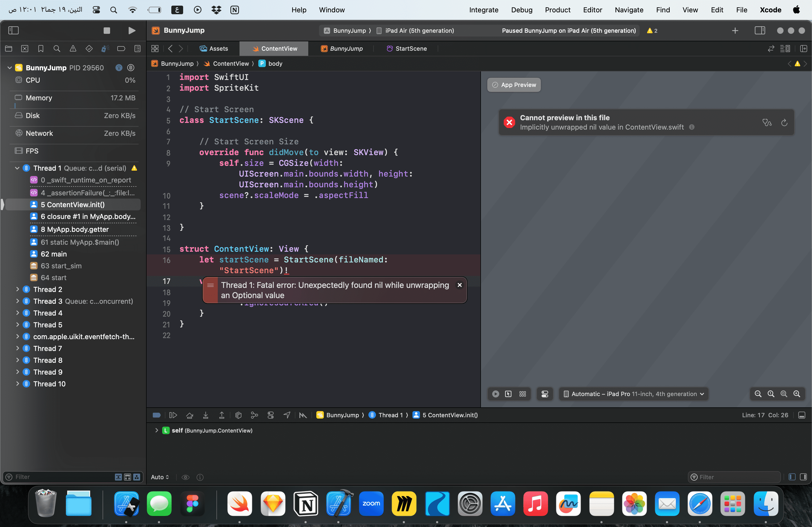This screenshot has height=527, width=812.
Task: Open the preview device dropdown
Action: (633, 394)
